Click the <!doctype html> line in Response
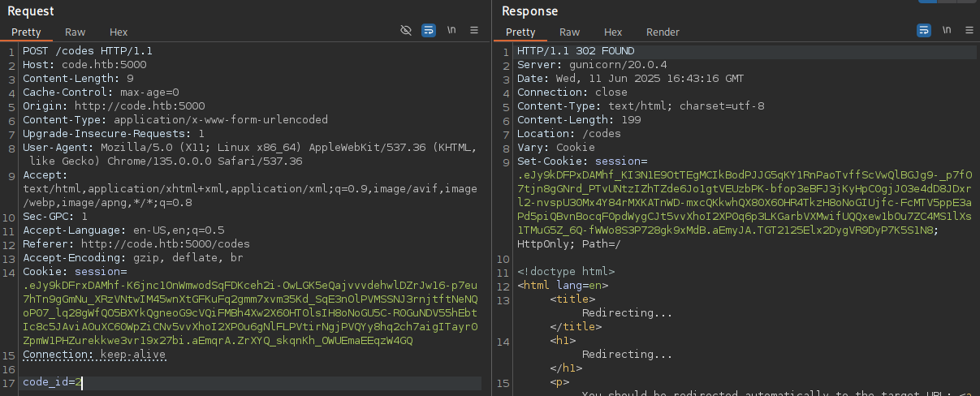Screen dimensions: 980x396 (566, 272)
